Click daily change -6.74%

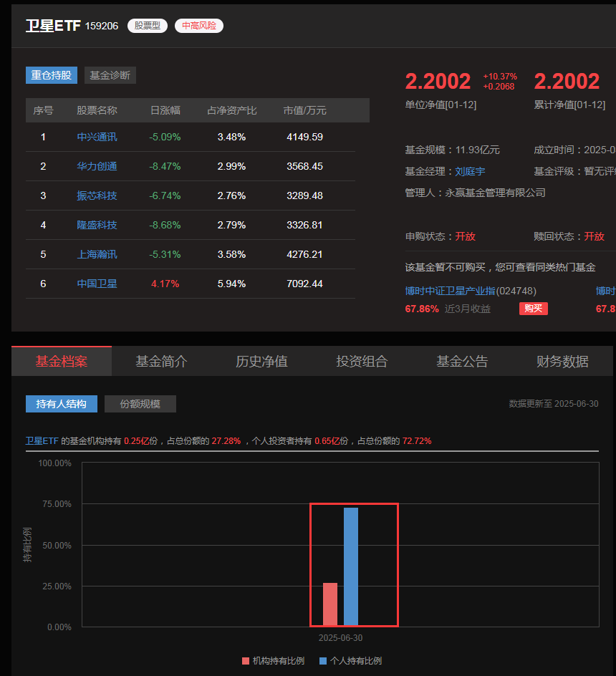[x=165, y=195]
